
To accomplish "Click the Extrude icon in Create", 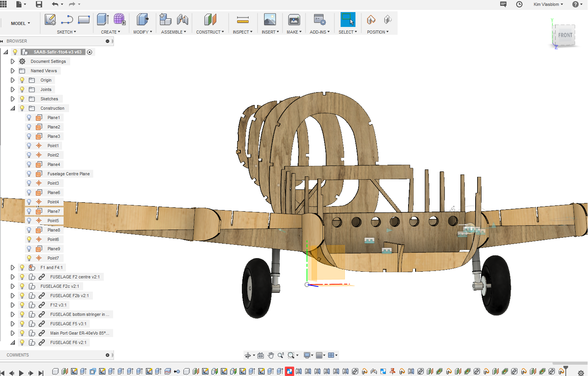I will click(103, 20).
